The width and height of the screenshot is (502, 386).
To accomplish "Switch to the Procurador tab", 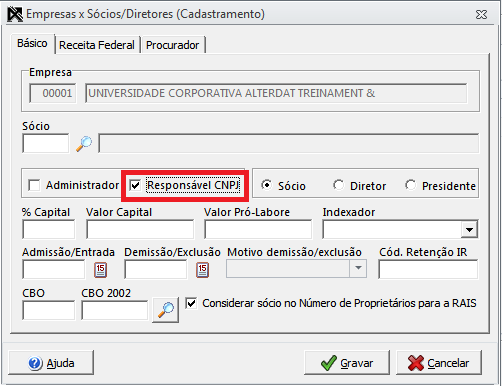I will 172,45.
